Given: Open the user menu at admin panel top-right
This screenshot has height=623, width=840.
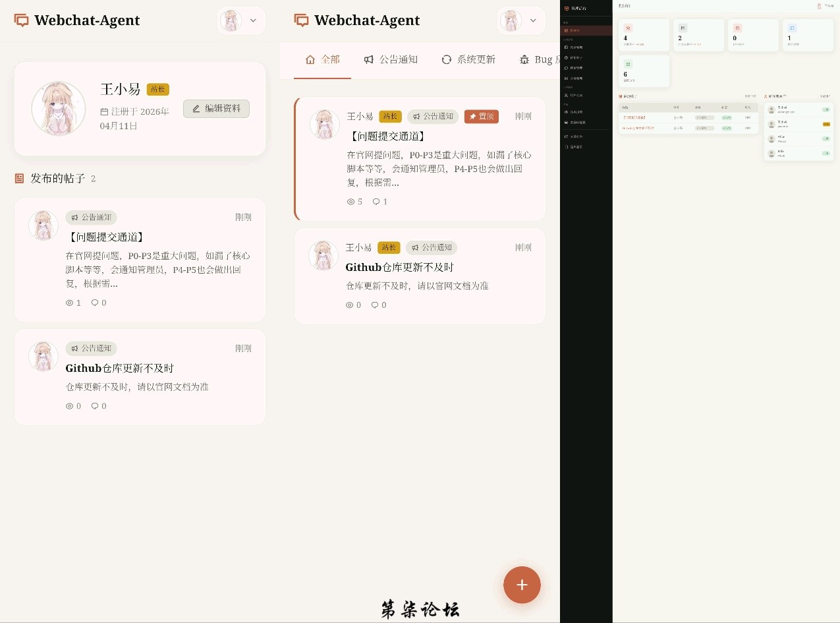Looking at the screenshot, I should (x=824, y=6).
